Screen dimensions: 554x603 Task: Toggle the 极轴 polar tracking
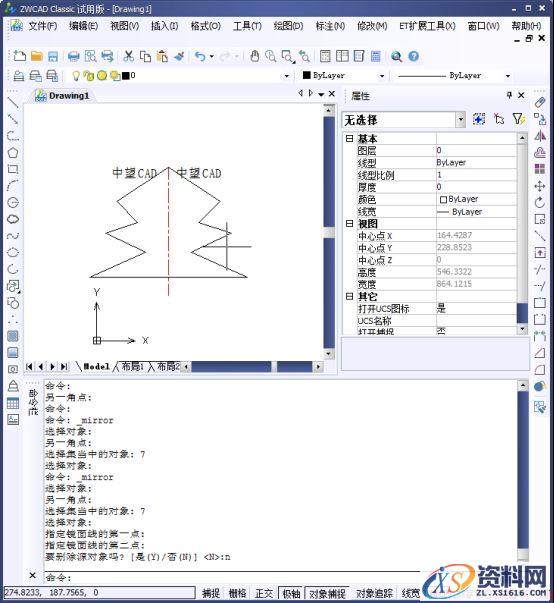291,593
